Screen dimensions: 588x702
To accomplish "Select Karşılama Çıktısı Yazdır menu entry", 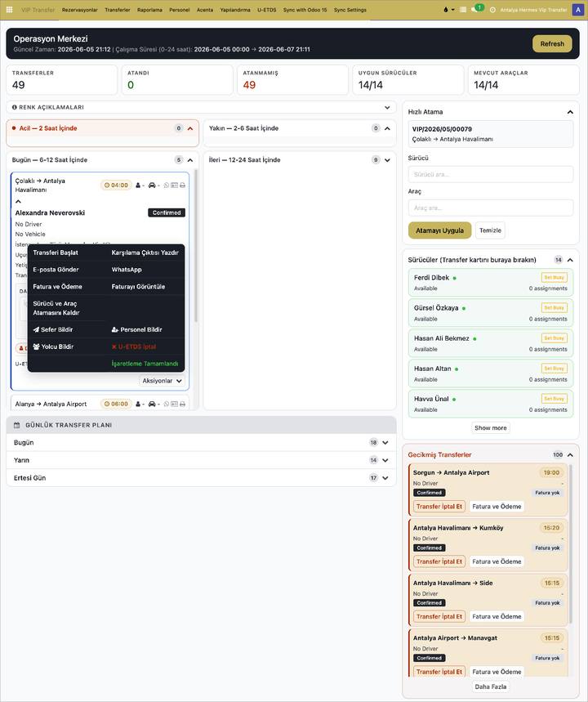I will click(145, 253).
